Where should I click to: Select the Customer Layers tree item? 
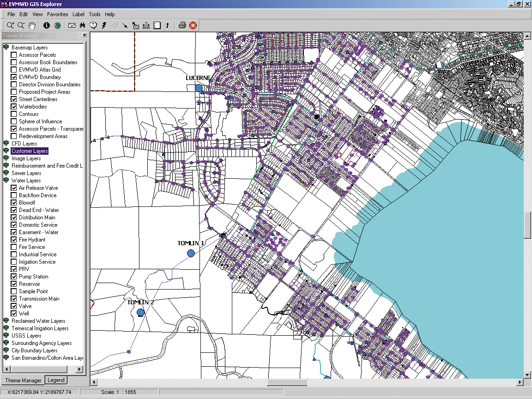coord(30,151)
